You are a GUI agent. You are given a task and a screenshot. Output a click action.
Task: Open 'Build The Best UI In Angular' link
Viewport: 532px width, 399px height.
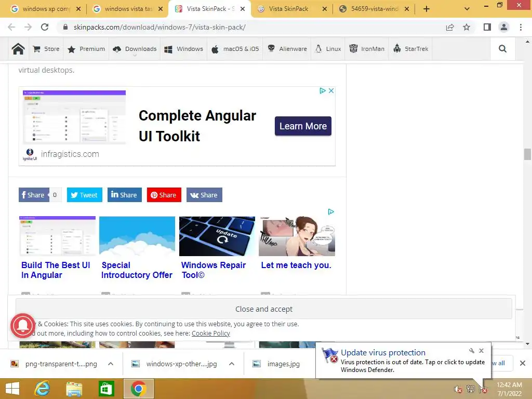[x=56, y=270]
